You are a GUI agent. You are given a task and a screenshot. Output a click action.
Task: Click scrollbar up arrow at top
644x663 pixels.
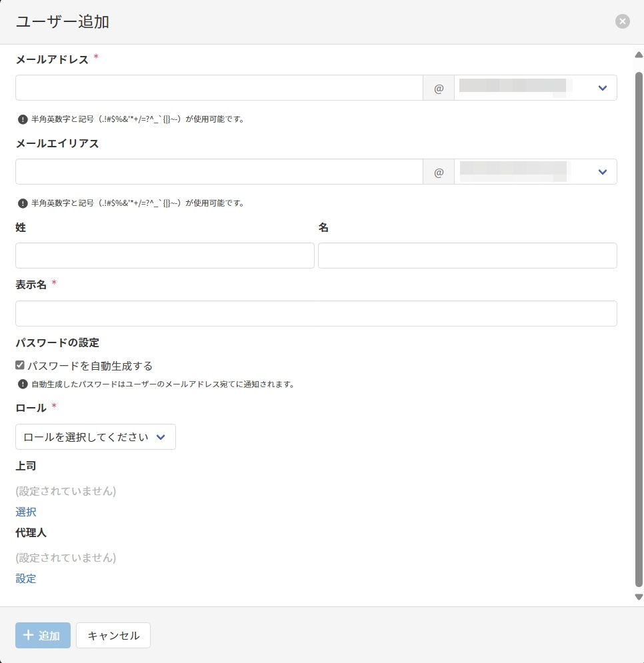[638, 55]
